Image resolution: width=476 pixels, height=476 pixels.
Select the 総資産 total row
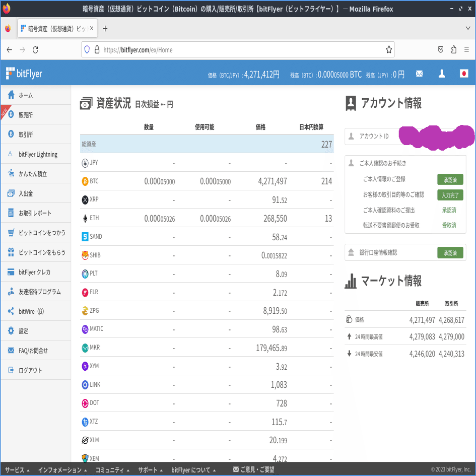pos(207,144)
